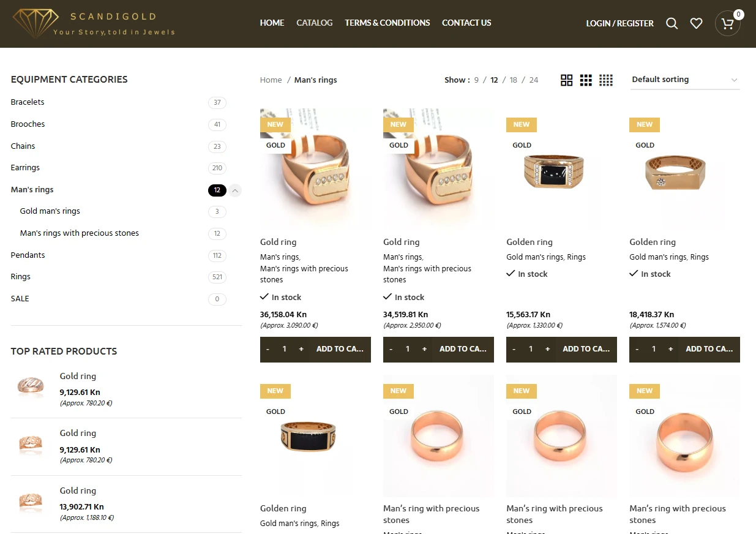Screen dimensions: 756x534
Task: Add the 34,519.81 Kn ring to cart
Action: click(463, 349)
